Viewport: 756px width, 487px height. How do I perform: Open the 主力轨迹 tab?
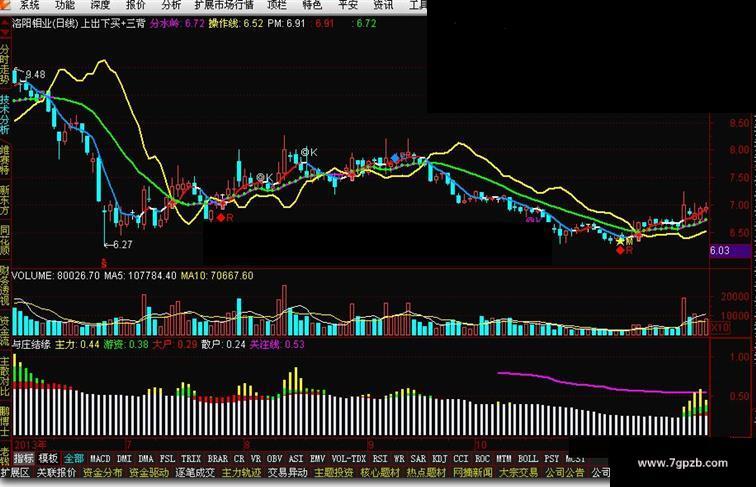pos(242,473)
